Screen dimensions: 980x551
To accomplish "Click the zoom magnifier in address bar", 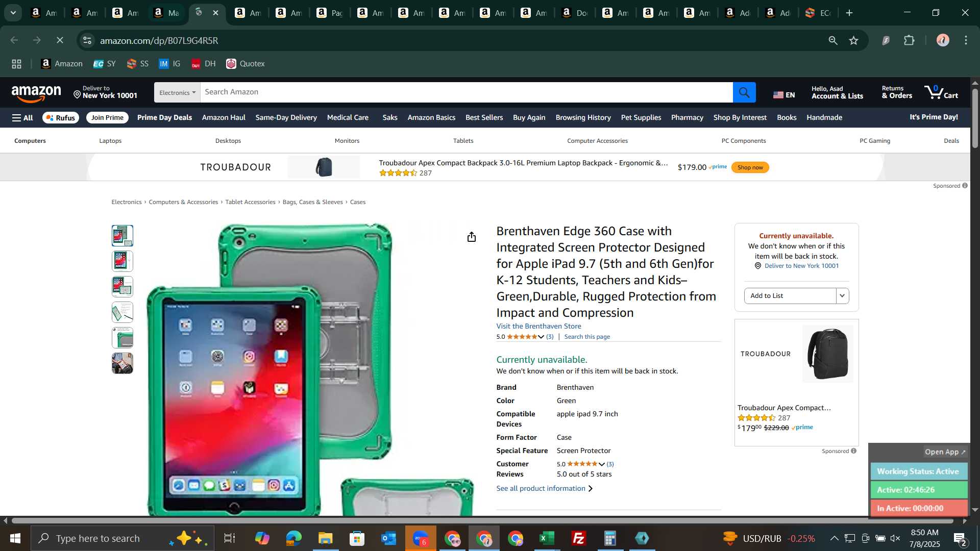I will point(833,40).
